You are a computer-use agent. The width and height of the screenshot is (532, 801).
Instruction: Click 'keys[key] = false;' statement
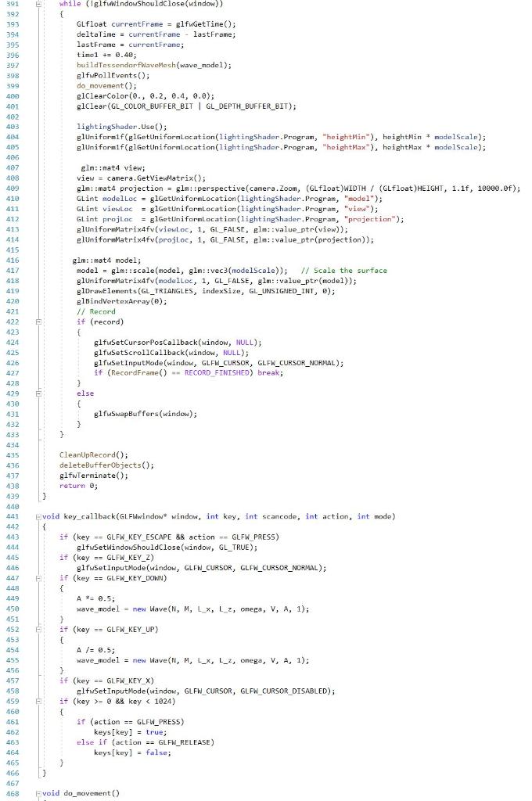132,753
